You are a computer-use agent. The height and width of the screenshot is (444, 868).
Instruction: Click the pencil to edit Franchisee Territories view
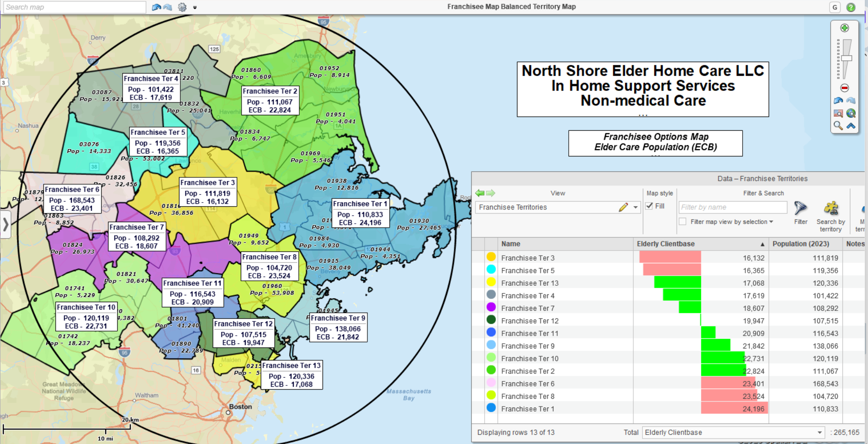(x=623, y=207)
